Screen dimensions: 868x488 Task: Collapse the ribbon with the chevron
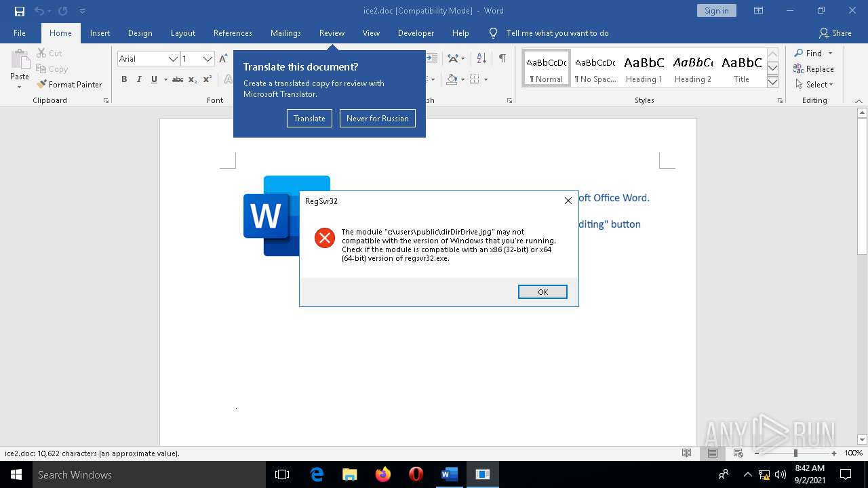click(860, 101)
